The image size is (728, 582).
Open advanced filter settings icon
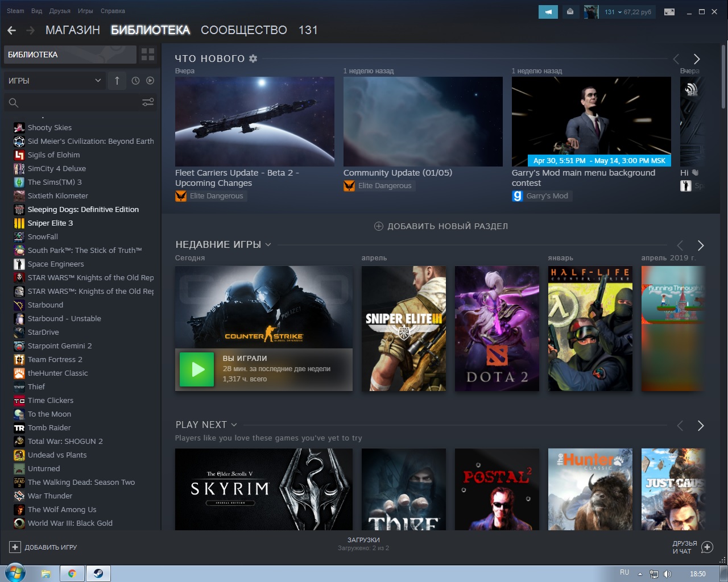tap(148, 103)
